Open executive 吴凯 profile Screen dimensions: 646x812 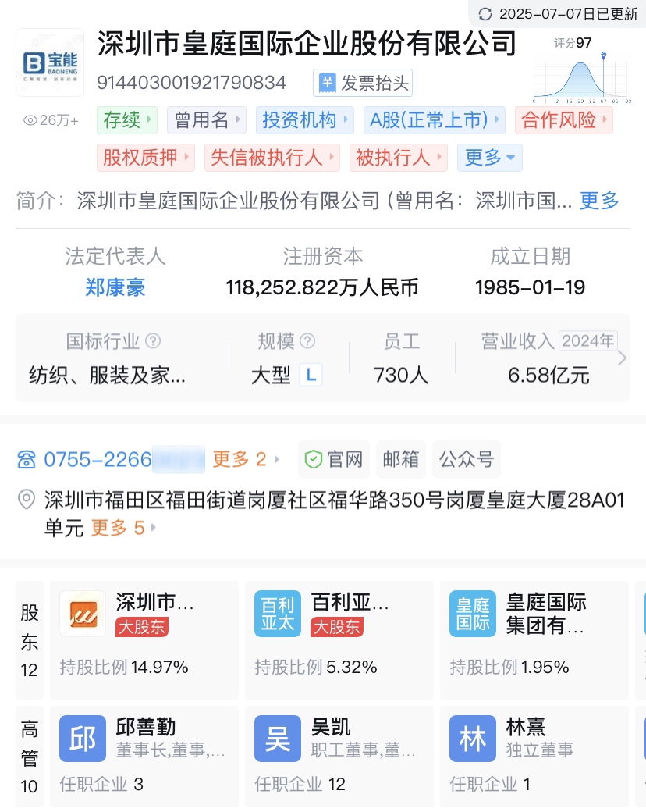click(331, 727)
